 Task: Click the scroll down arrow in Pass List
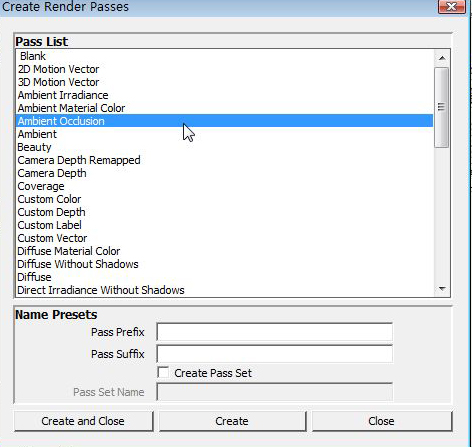pyautogui.click(x=442, y=289)
